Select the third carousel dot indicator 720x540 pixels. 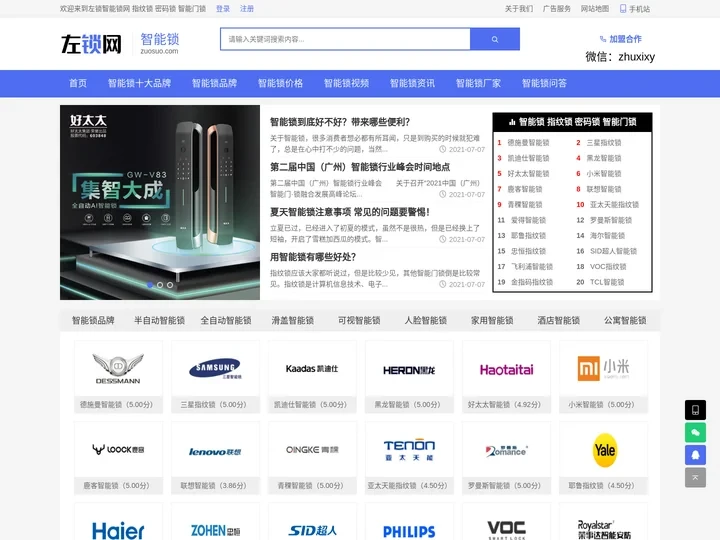170,285
